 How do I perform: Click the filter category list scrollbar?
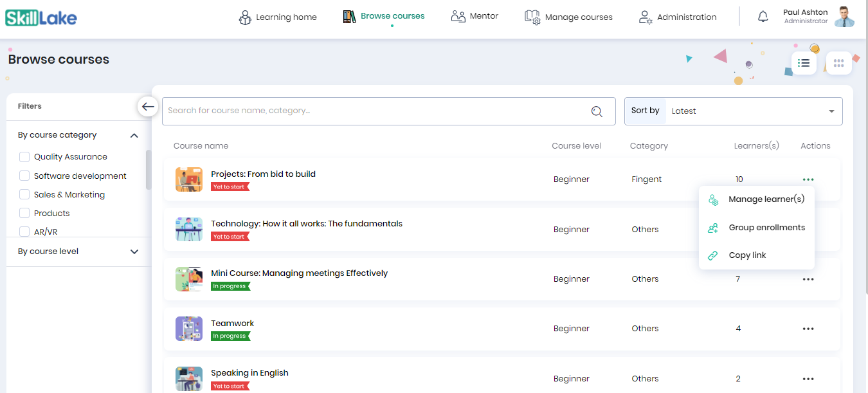point(149,170)
